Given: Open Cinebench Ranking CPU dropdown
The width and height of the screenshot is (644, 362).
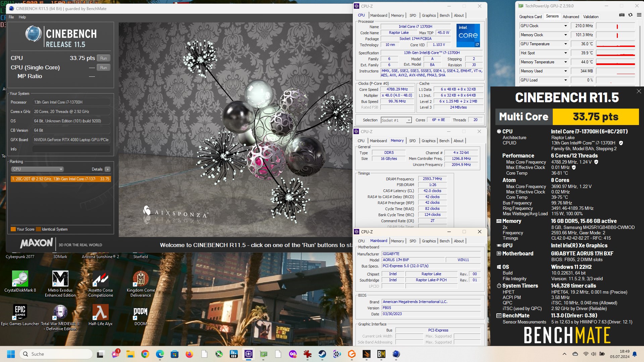Looking at the screenshot, I should tap(37, 169).
